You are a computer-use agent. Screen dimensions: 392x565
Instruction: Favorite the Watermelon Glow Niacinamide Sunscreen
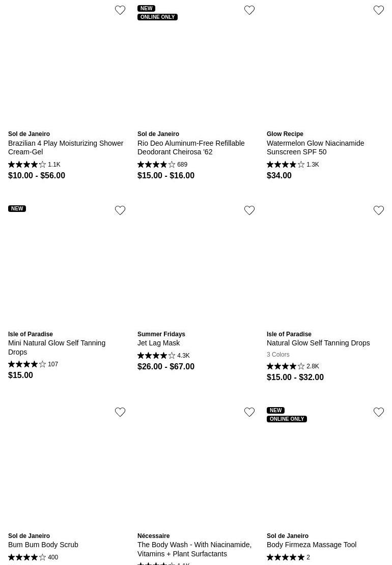[x=379, y=10]
